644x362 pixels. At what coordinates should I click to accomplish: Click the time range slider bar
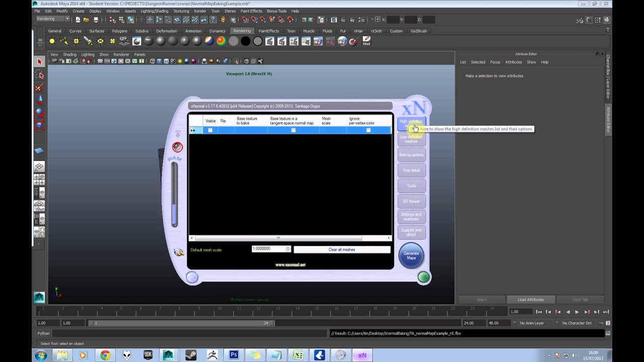coord(182,323)
